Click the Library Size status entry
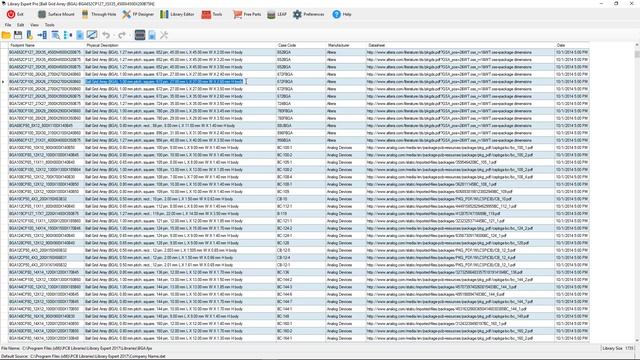640x360 pixels. [x=618, y=349]
